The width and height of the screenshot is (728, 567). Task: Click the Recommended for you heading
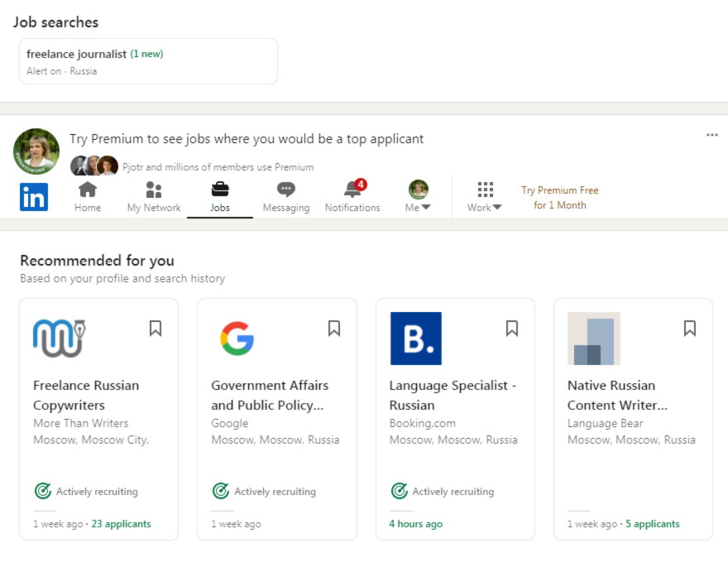pyautogui.click(x=97, y=261)
